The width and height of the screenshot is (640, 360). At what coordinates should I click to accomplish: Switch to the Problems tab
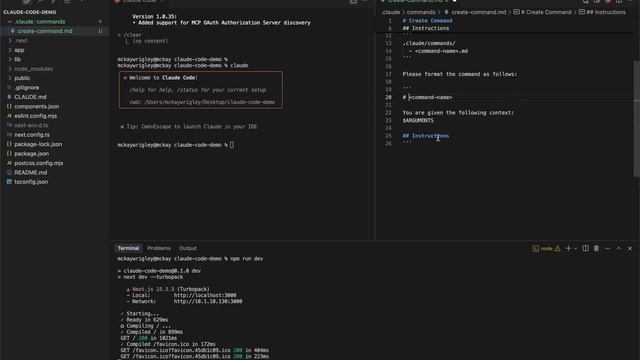click(x=159, y=248)
